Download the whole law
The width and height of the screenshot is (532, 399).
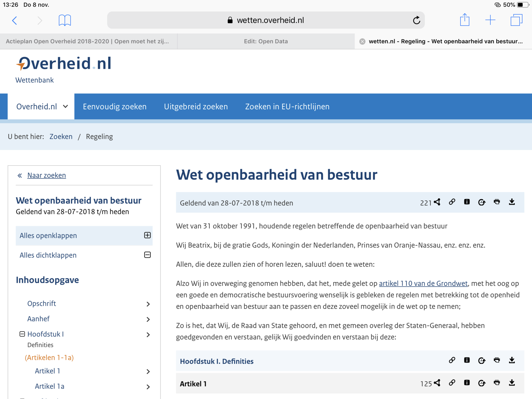coord(512,202)
